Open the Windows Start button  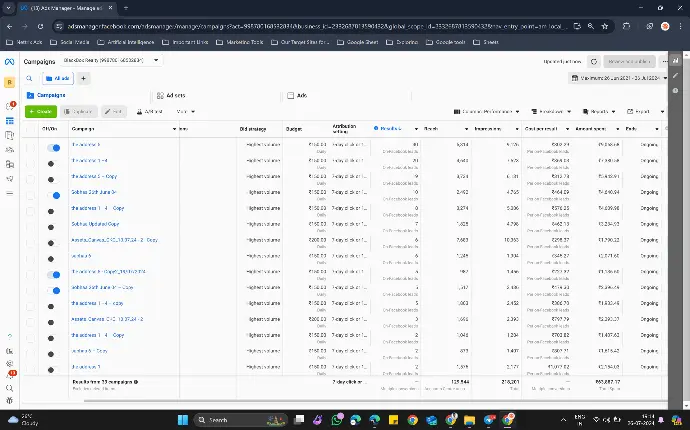(x=183, y=419)
